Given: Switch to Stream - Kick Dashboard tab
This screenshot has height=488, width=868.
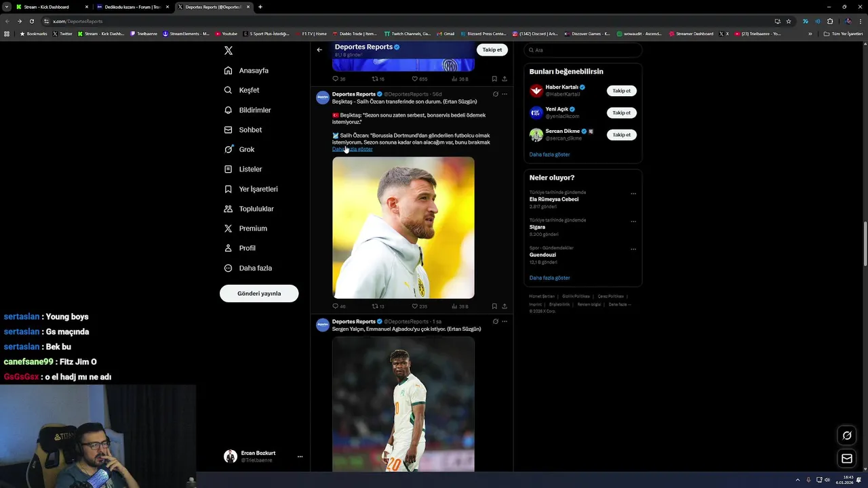Looking at the screenshot, I should (52, 7).
